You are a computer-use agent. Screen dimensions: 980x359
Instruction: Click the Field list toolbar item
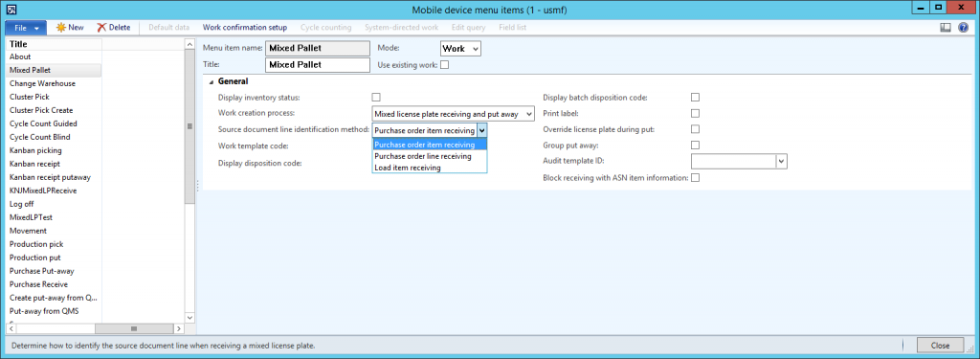click(513, 28)
